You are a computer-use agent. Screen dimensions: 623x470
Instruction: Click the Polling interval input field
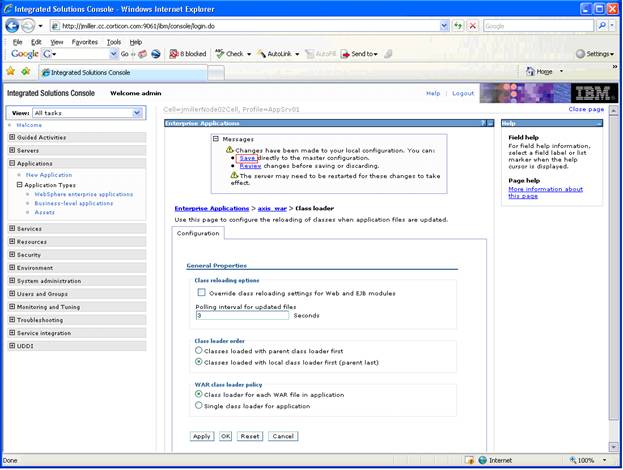click(x=242, y=315)
